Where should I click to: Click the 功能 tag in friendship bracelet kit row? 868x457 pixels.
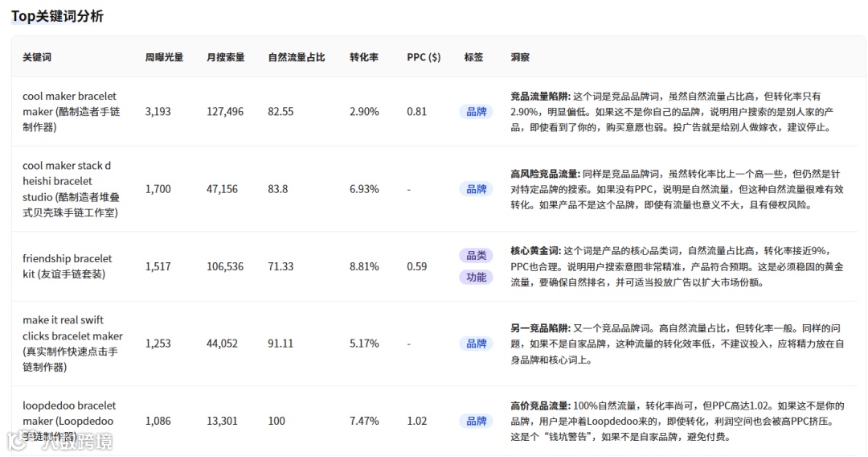pos(476,277)
